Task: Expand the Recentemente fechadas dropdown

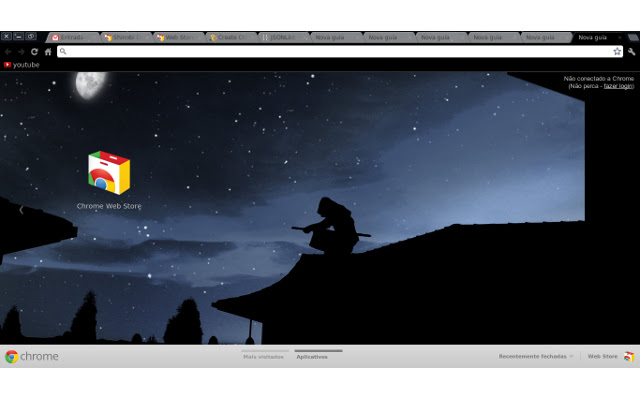Action: pyautogui.click(x=536, y=356)
